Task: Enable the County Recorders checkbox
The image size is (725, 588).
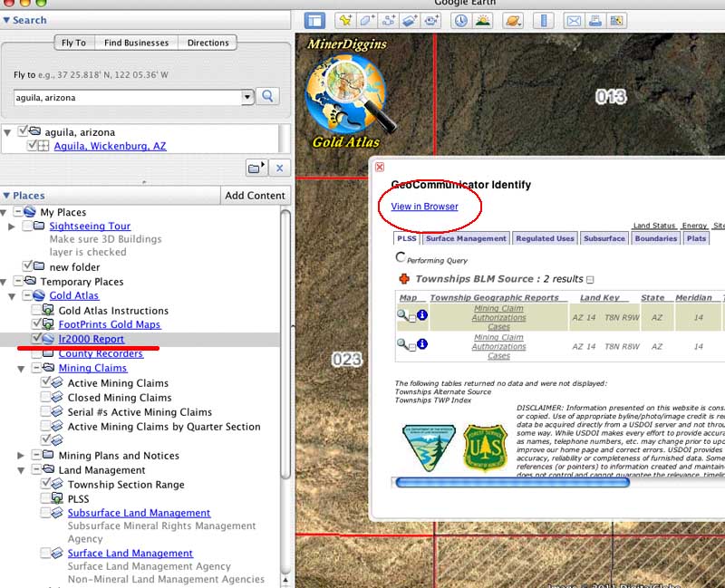Action: (x=36, y=353)
